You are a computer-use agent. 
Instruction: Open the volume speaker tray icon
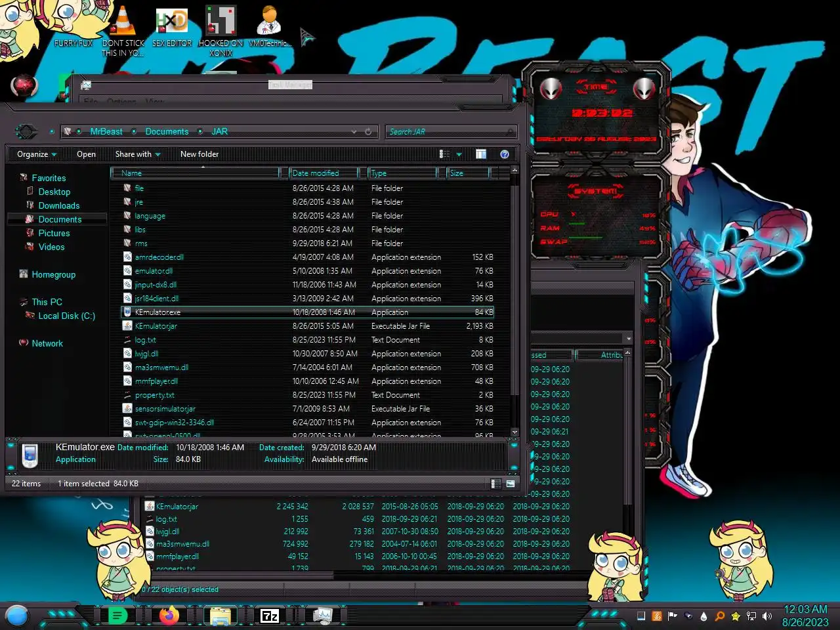[x=767, y=616]
